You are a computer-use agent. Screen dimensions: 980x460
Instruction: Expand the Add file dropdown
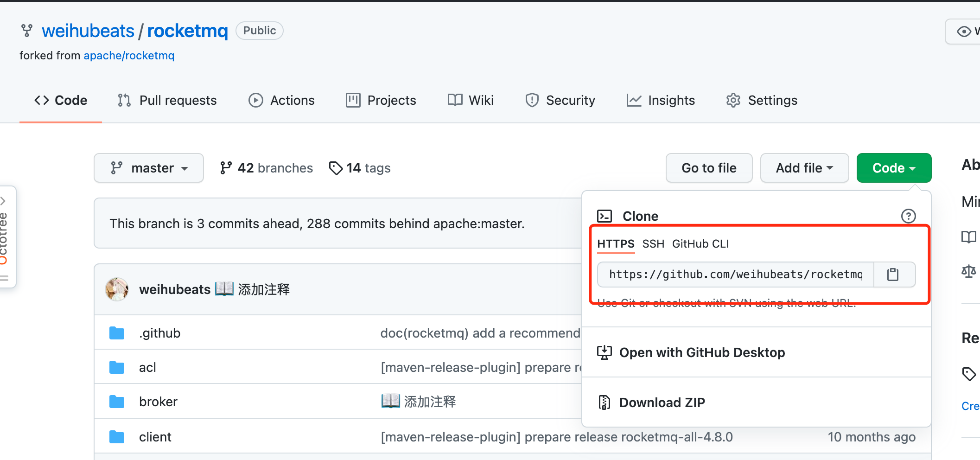[x=804, y=168]
